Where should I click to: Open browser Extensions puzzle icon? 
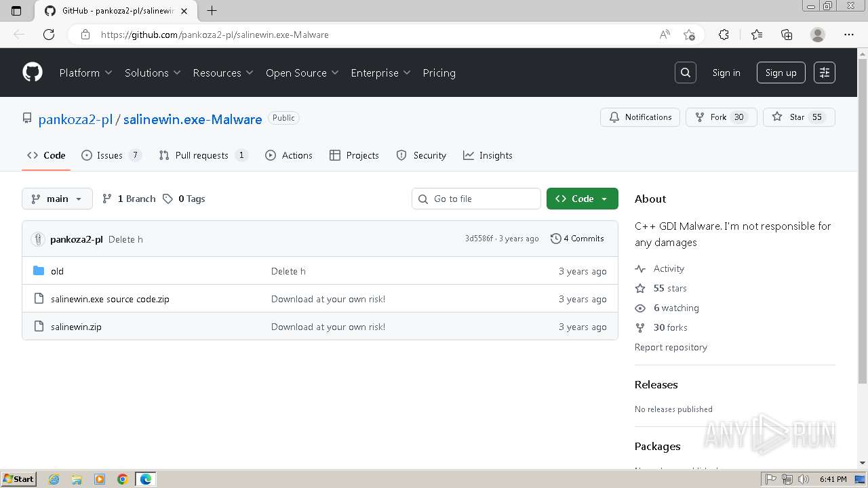pos(724,35)
